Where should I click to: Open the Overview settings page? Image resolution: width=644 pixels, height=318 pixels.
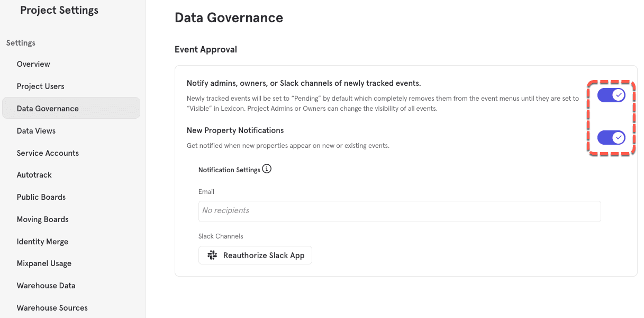click(33, 64)
